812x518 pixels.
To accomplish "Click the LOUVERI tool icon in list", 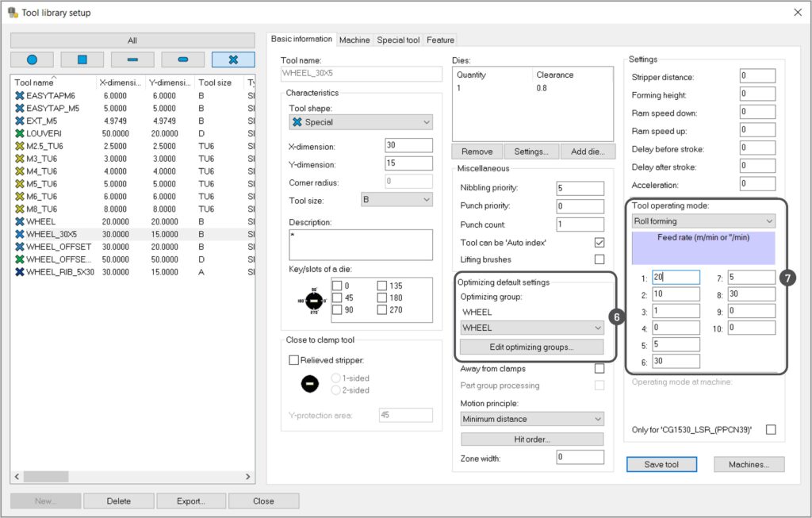I will click(20, 134).
